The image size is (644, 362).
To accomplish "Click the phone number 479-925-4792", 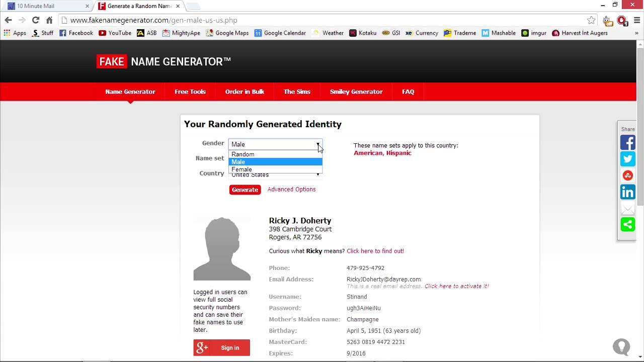I will pyautogui.click(x=365, y=268).
